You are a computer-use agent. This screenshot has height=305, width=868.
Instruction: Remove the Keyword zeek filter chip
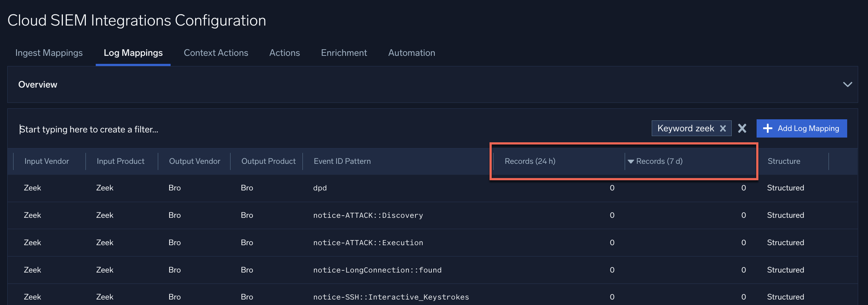tap(723, 128)
